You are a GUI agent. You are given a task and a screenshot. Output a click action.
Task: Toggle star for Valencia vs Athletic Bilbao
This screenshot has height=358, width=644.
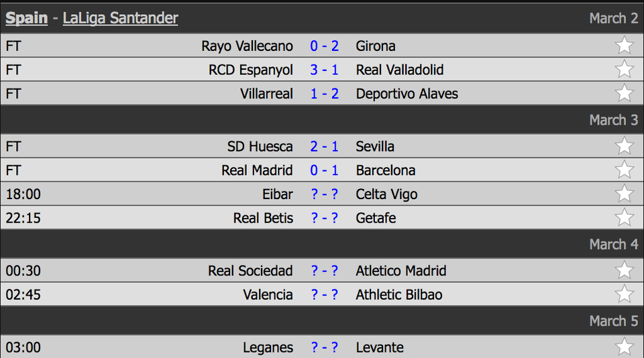[x=624, y=294]
